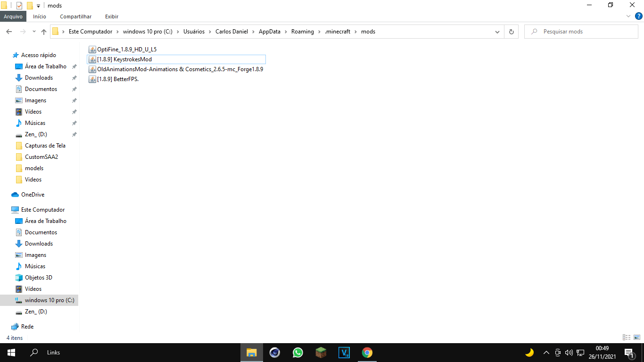
Task: Open the Exibir ribbon tab
Action: pos(112,16)
